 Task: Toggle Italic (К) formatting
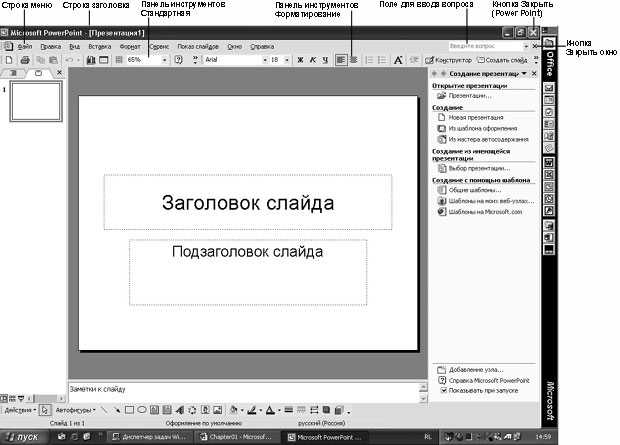pyautogui.click(x=312, y=60)
